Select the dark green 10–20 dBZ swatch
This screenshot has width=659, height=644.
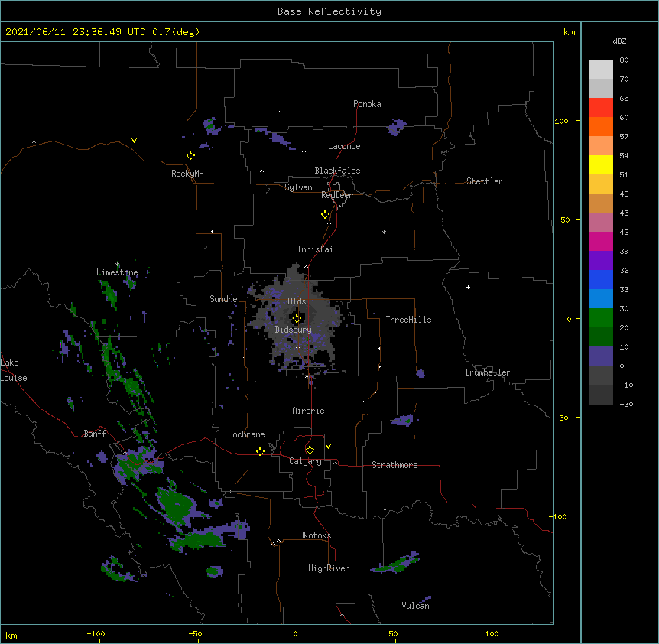point(601,337)
